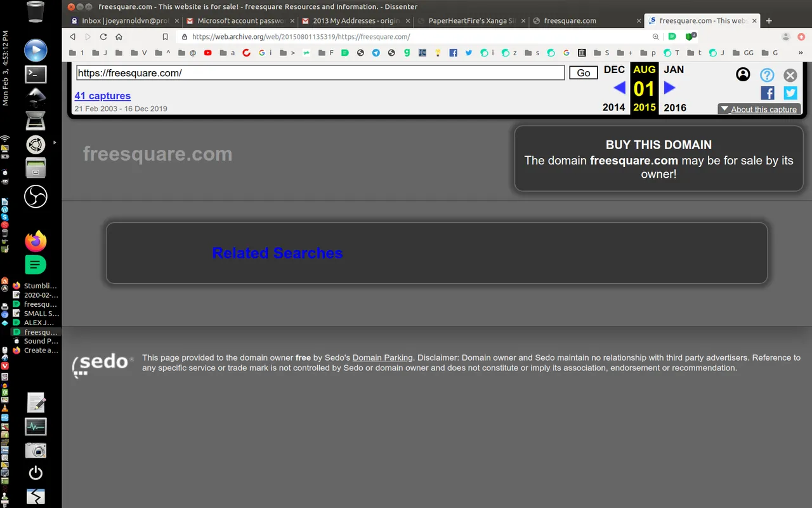Open the Domain Parking link

[x=383, y=358]
